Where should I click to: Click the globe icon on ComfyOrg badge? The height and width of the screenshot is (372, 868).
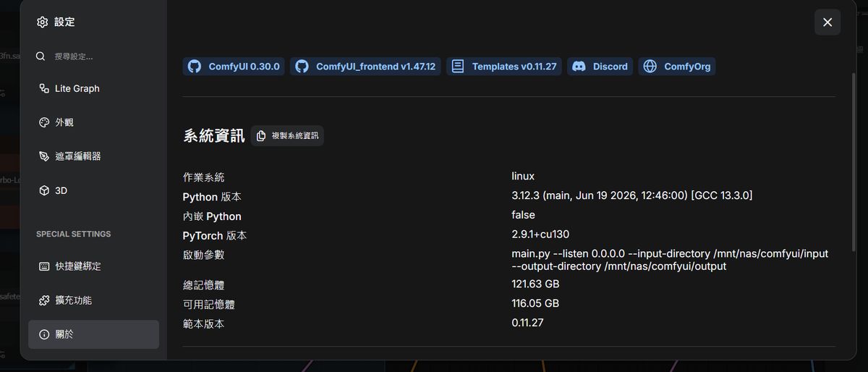[650, 67]
